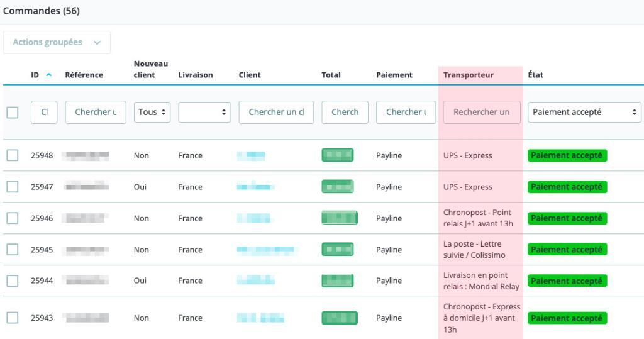
Task: Click Paiement accepté status badge for order 25944
Action: pos(567,281)
